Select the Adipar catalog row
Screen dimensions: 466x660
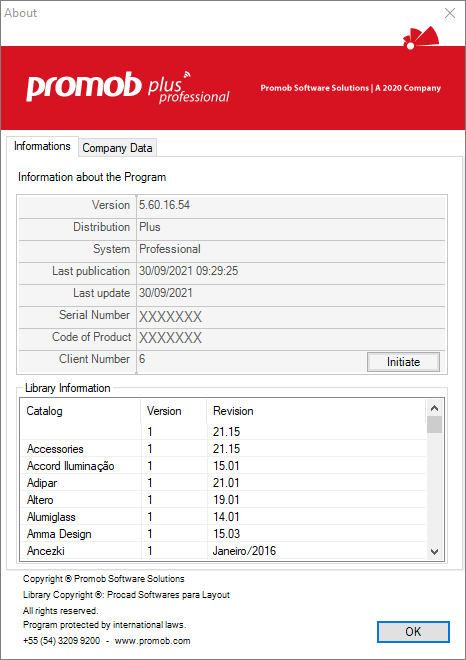point(224,483)
